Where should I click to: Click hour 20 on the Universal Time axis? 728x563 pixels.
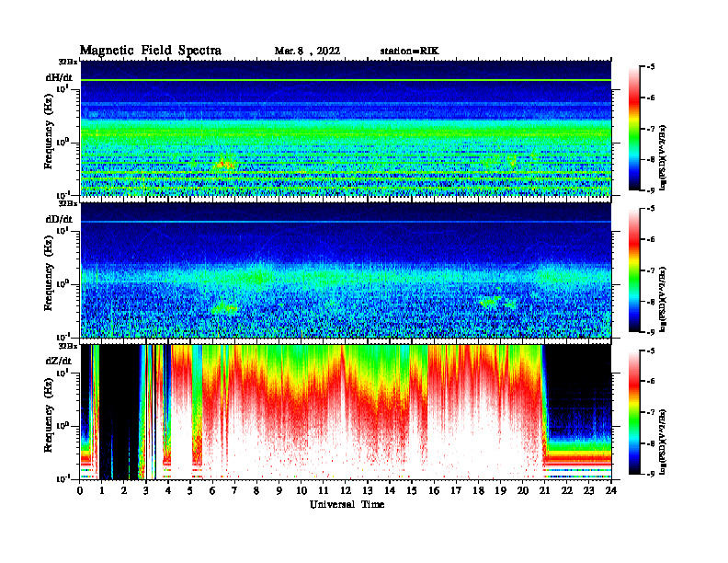522,490
